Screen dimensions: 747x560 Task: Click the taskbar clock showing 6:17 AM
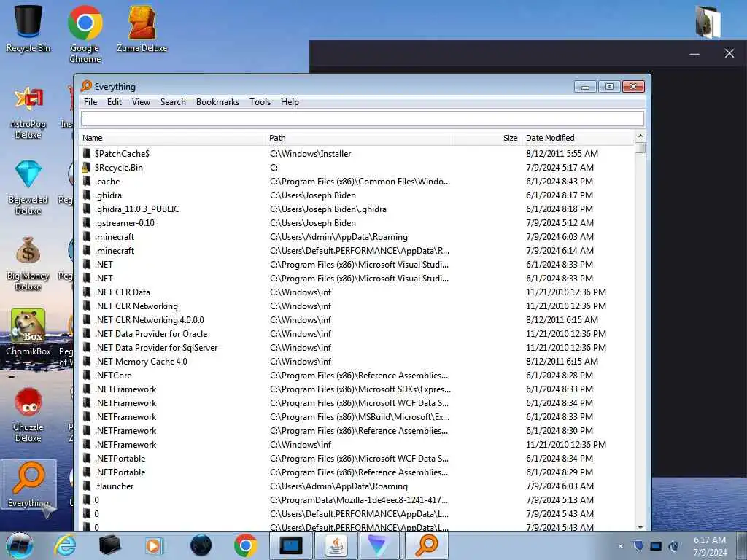coord(710,545)
